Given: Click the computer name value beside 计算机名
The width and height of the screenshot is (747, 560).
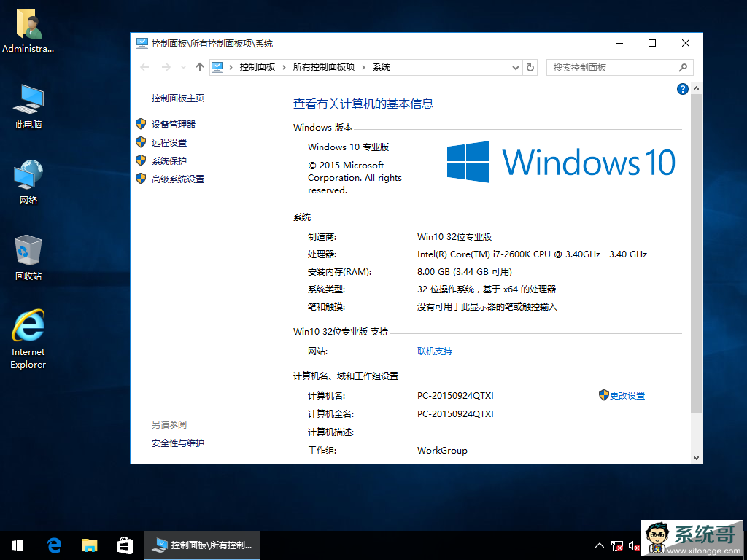Looking at the screenshot, I should click(x=455, y=396).
